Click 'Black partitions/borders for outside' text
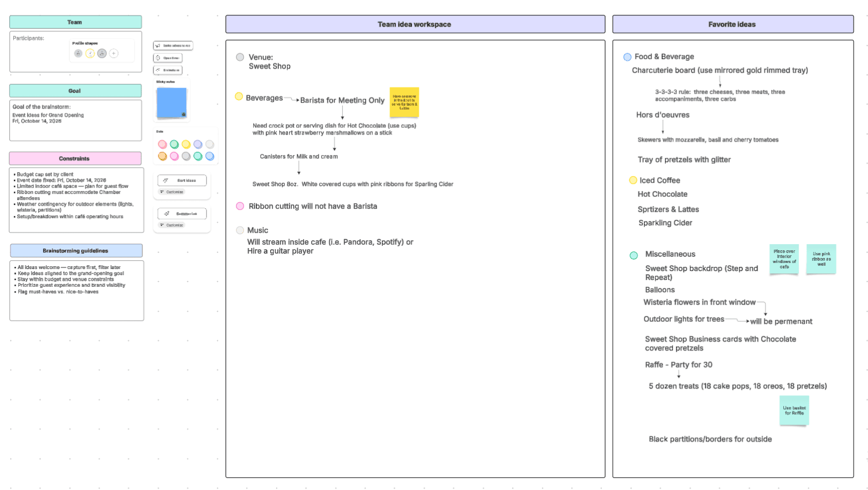The image size is (868, 490). tap(710, 439)
